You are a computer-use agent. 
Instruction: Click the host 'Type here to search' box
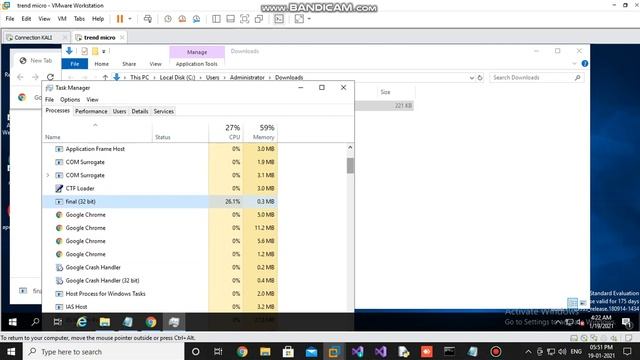[x=104, y=352]
